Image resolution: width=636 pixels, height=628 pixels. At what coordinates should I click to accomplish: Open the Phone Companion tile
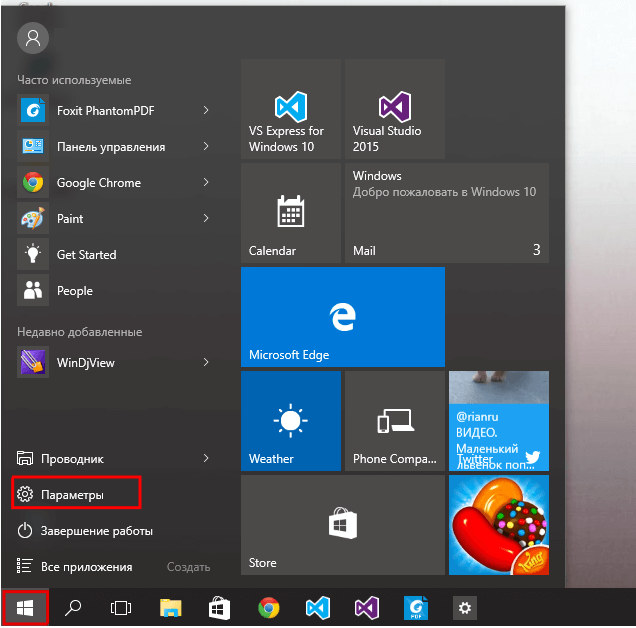[x=394, y=421]
